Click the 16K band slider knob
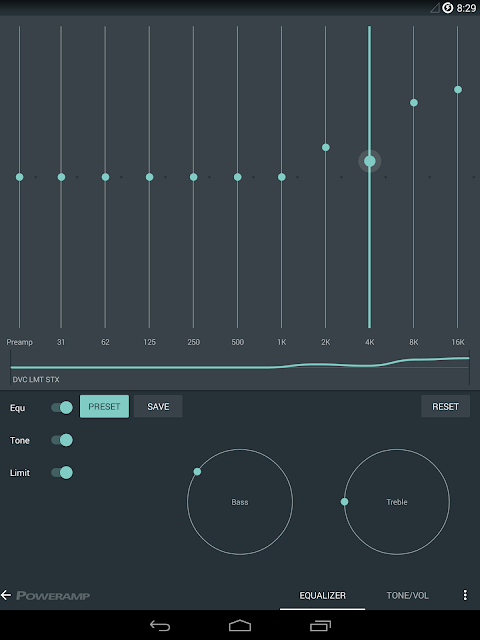 [458, 89]
